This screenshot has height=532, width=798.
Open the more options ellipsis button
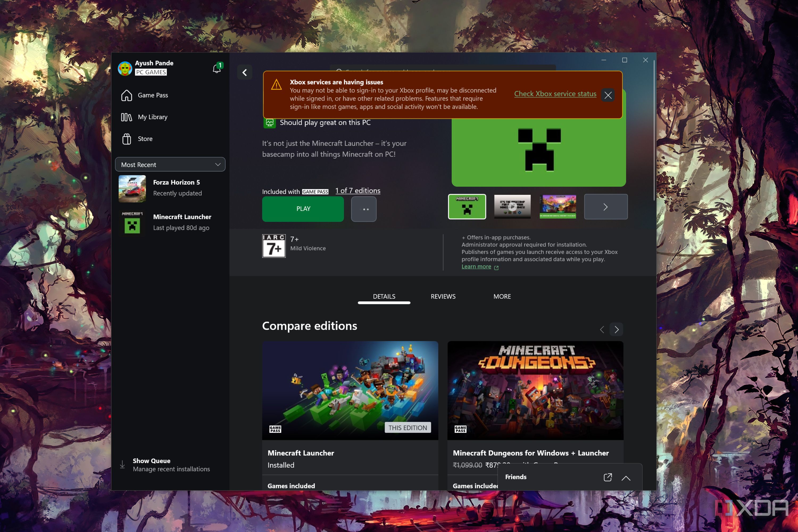click(364, 209)
